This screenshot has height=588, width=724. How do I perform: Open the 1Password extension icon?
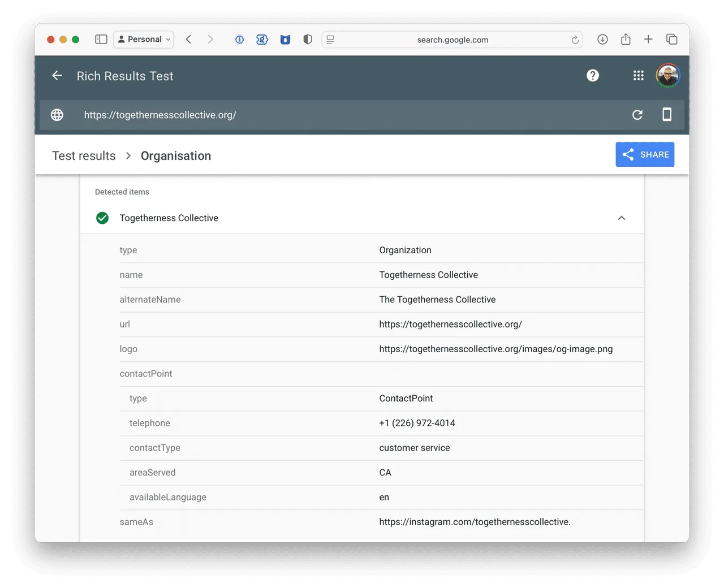[x=240, y=40]
